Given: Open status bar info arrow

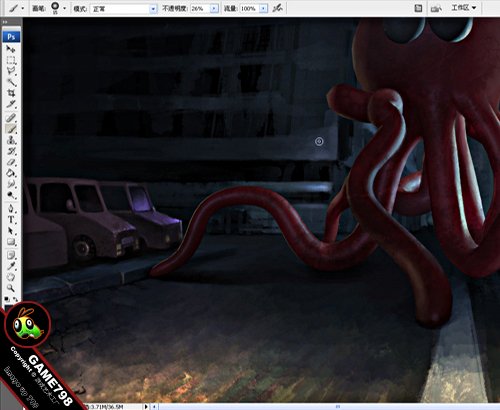Looking at the screenshot, I should pos(146,407).
